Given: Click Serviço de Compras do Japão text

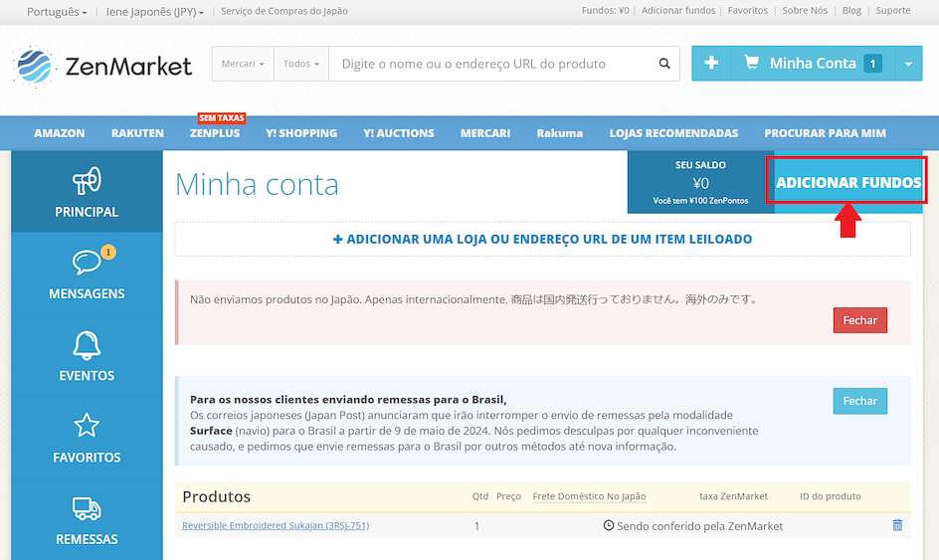Looking at the screenshot, I should pos(283,11).
